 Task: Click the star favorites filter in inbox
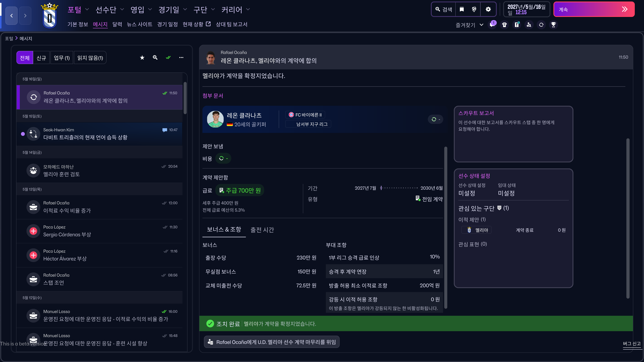click(142, 58)
